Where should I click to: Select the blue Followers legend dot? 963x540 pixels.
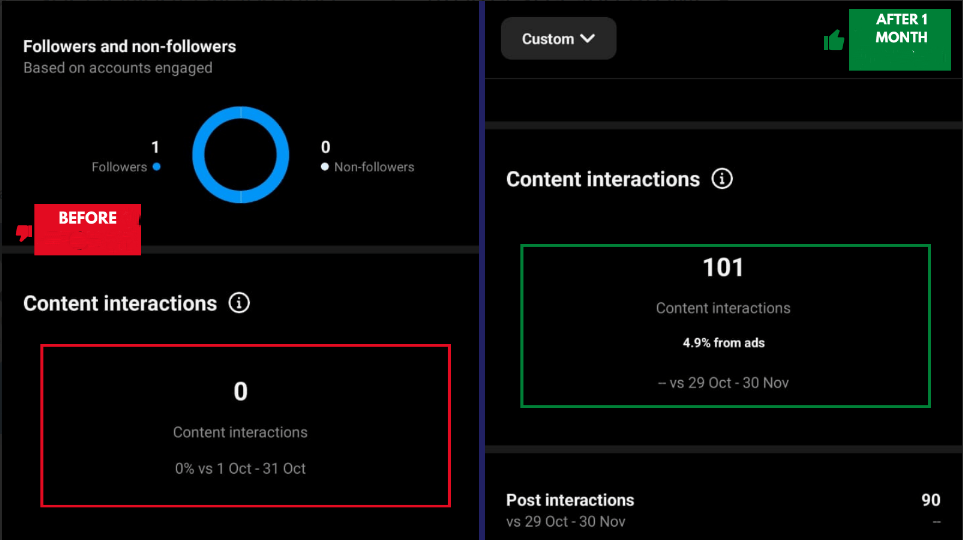[157, 167]
